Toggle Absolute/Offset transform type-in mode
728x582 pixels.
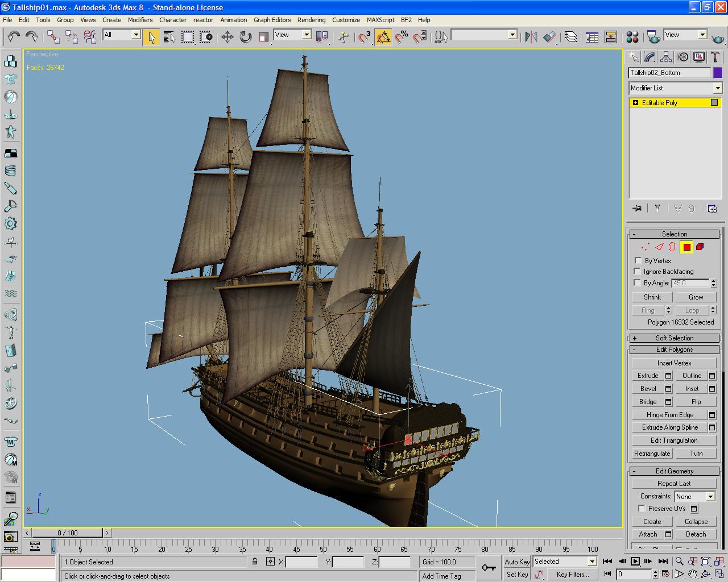click(270, 562)
